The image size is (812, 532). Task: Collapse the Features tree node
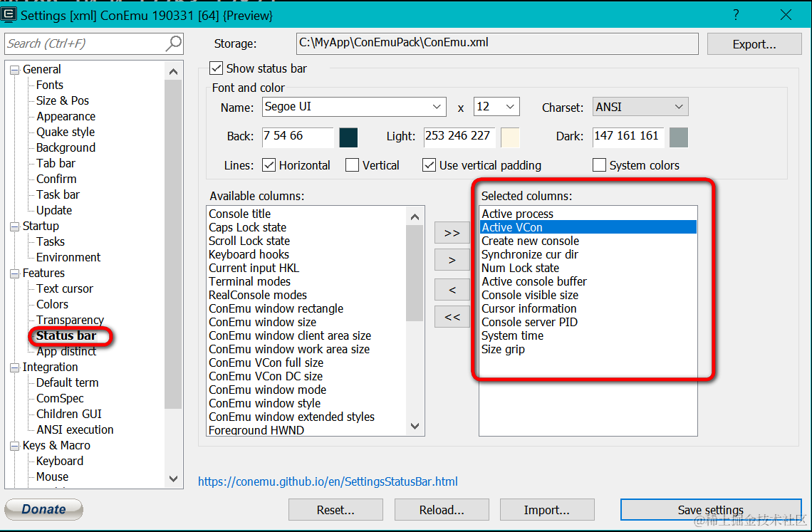[14, 273]
